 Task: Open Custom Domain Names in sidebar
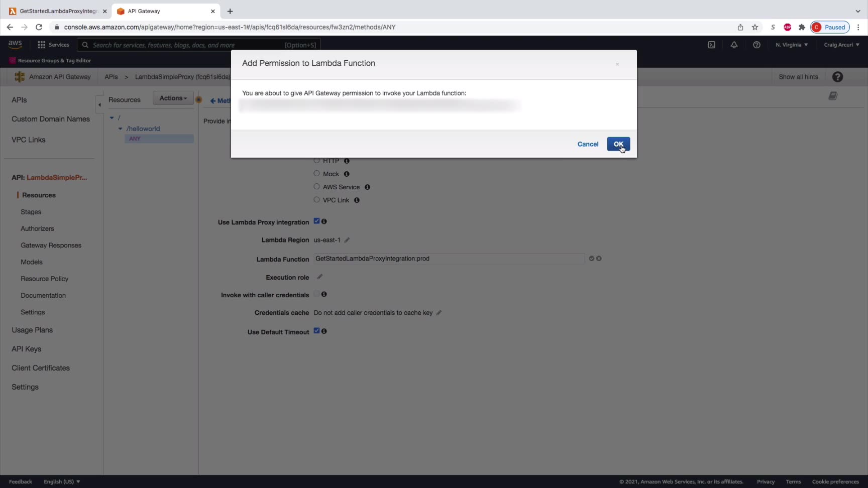click(x=51, y=119)
